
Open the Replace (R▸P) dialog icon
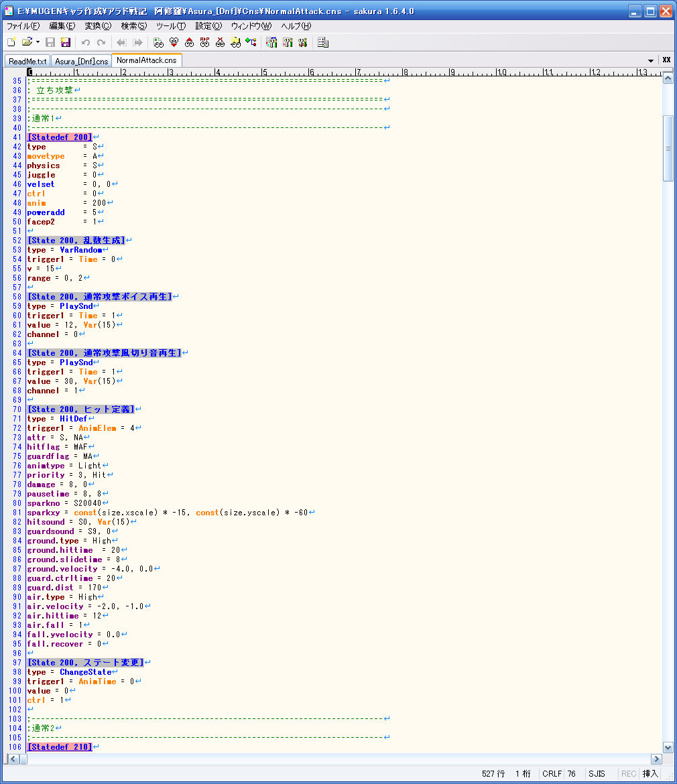coord(204,42)
